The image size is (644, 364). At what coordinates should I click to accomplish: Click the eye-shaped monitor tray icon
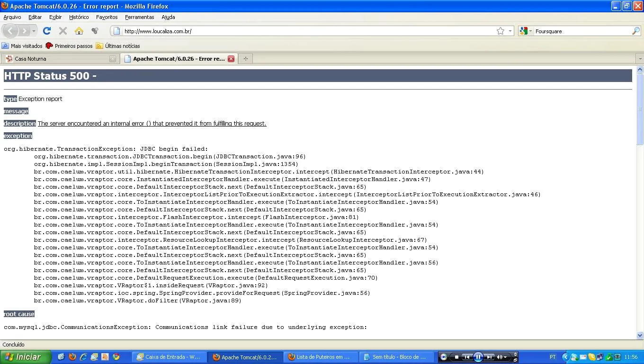(617, 357)
